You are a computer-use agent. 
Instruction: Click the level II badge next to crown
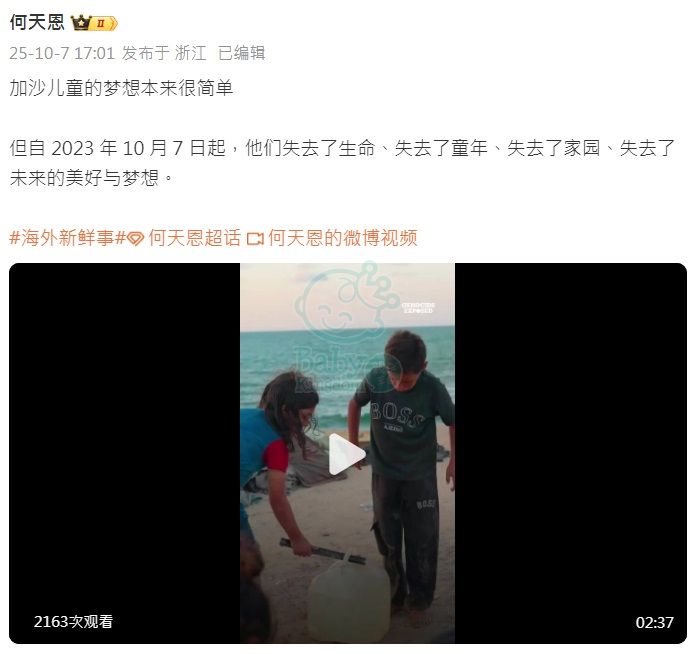pyautogui.click(x=104, y=23)
